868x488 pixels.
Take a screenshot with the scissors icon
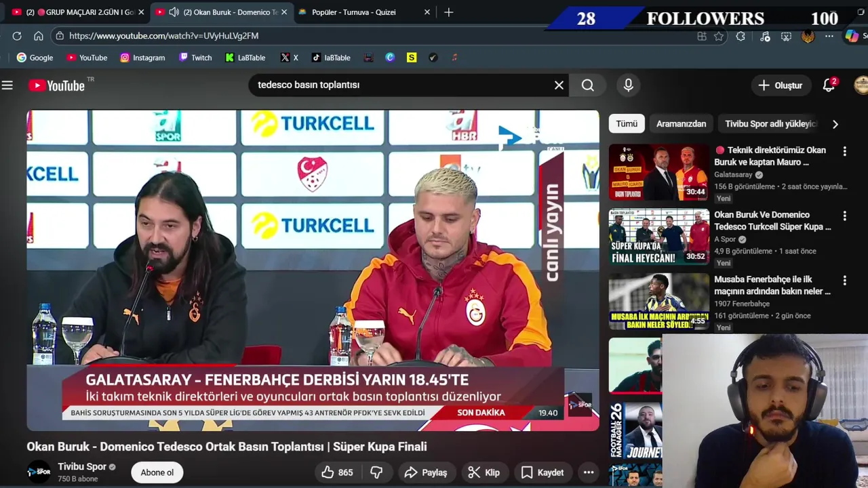click(786, 37)
